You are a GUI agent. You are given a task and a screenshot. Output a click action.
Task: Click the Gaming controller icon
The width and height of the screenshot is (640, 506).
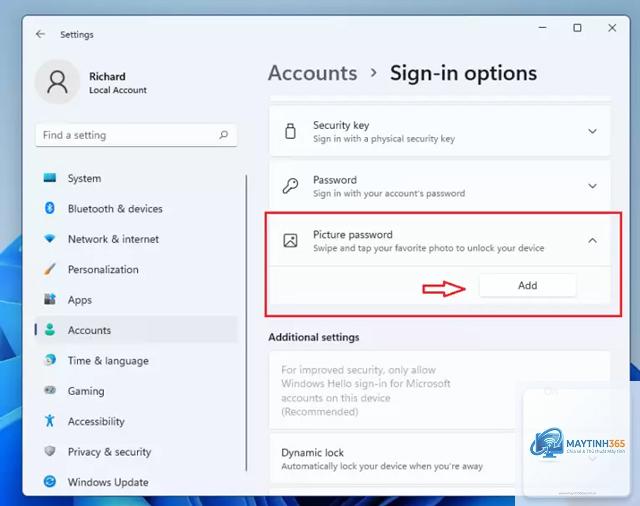50,390
